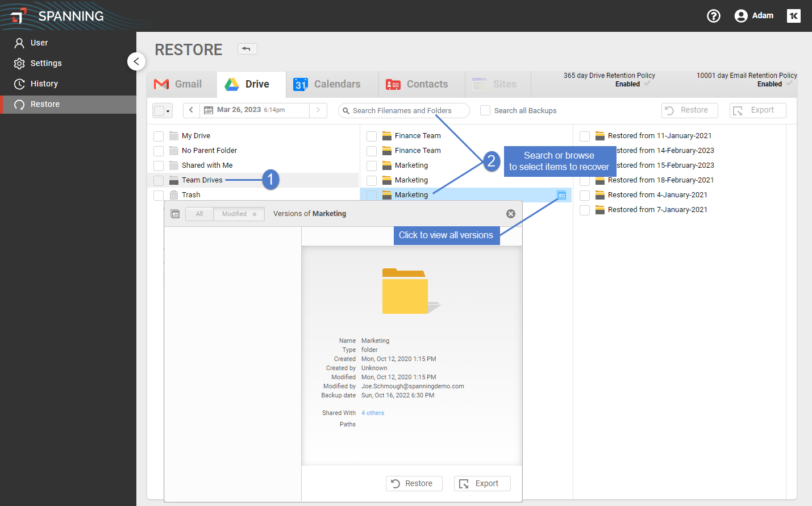Go to the previous backup date
The image size is (812, 506).
click(x=191, y=110)
